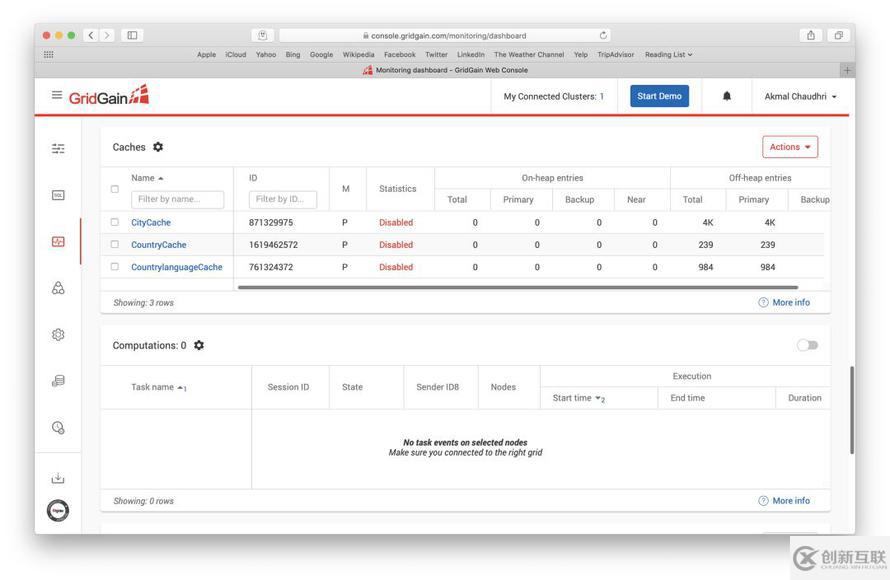Click the GridGain logo
The height and width of the screenshot is (580, 890).
(x=108, y=96)
